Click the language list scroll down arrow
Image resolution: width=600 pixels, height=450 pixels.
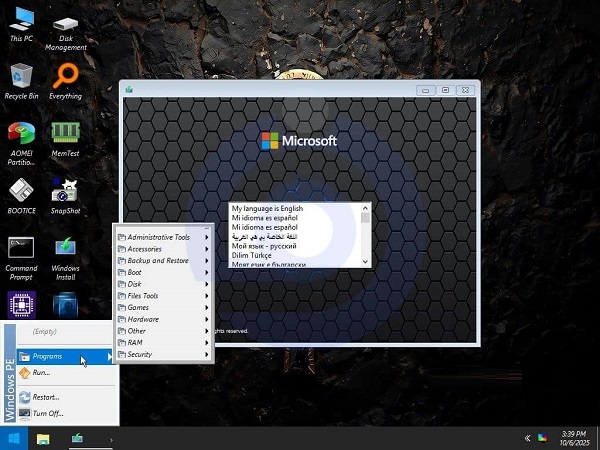click(365, 262)
